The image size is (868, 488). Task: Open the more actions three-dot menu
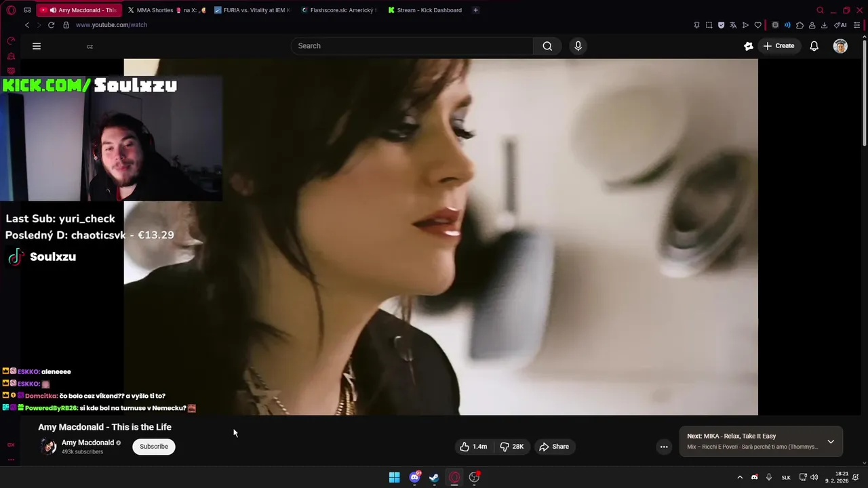(664, 447)
